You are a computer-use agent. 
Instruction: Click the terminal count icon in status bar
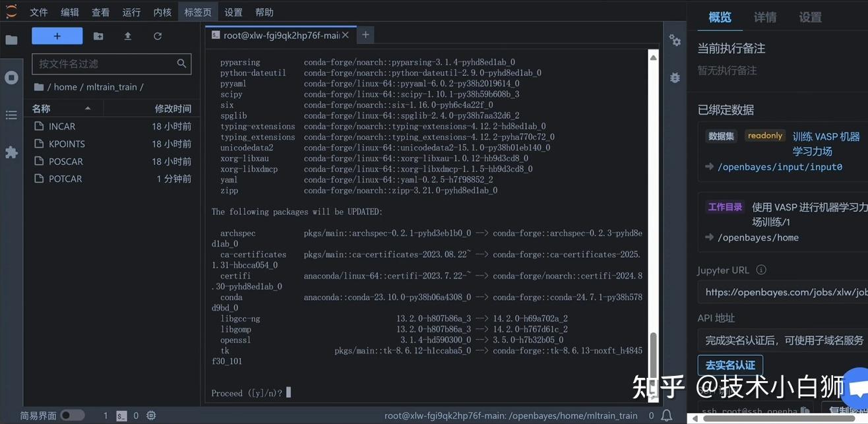tap(121, 415)
